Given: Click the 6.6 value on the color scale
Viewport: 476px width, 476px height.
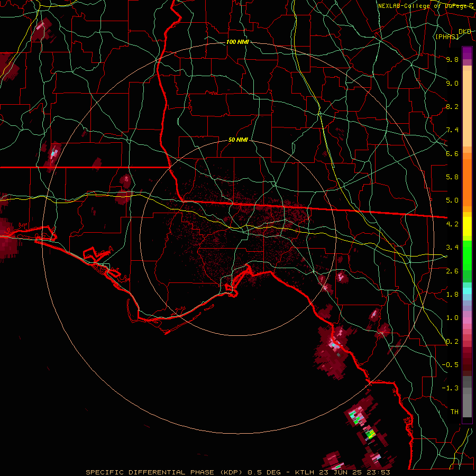Looking at the screenshot, I should coord(452,153).
